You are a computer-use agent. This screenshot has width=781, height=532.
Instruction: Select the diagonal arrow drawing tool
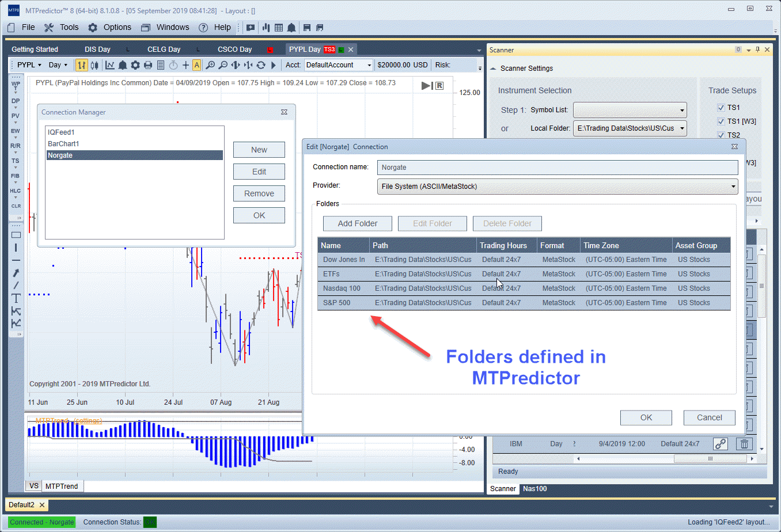pos(16,272)
